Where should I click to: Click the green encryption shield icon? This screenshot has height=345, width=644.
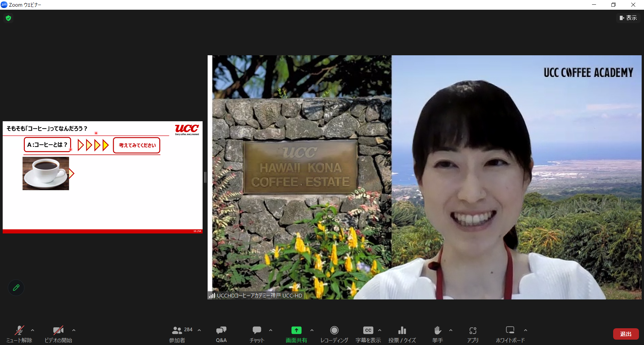tap(8, 18)
